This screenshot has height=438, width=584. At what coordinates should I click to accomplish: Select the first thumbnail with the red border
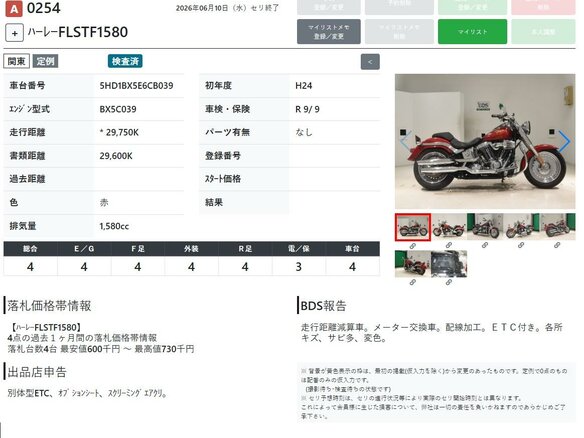413,227
